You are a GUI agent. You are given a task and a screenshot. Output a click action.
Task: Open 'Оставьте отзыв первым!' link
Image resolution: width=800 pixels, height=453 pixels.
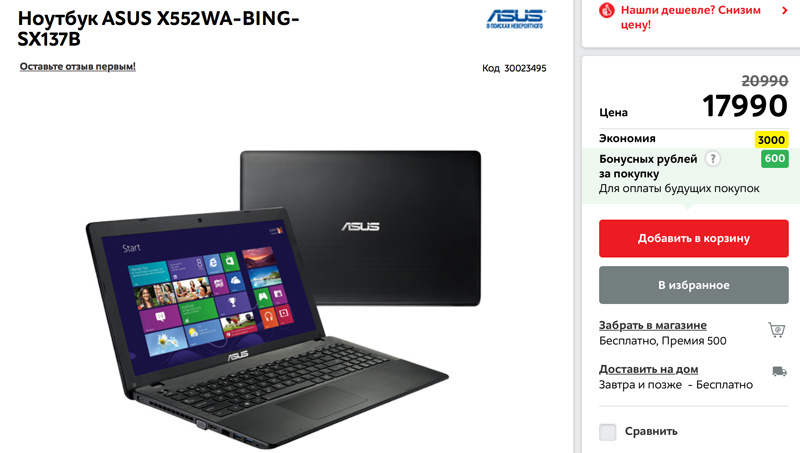tap(78, 66)
